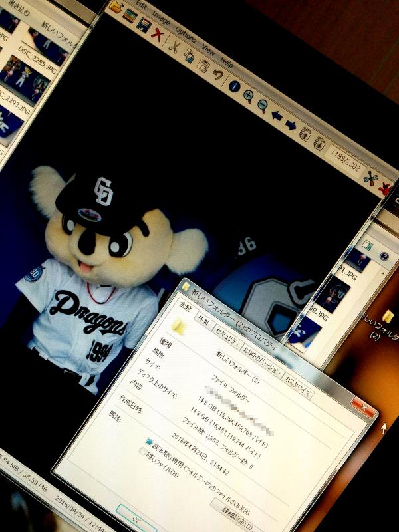Click the file counter 1199/2302 field

344,160
